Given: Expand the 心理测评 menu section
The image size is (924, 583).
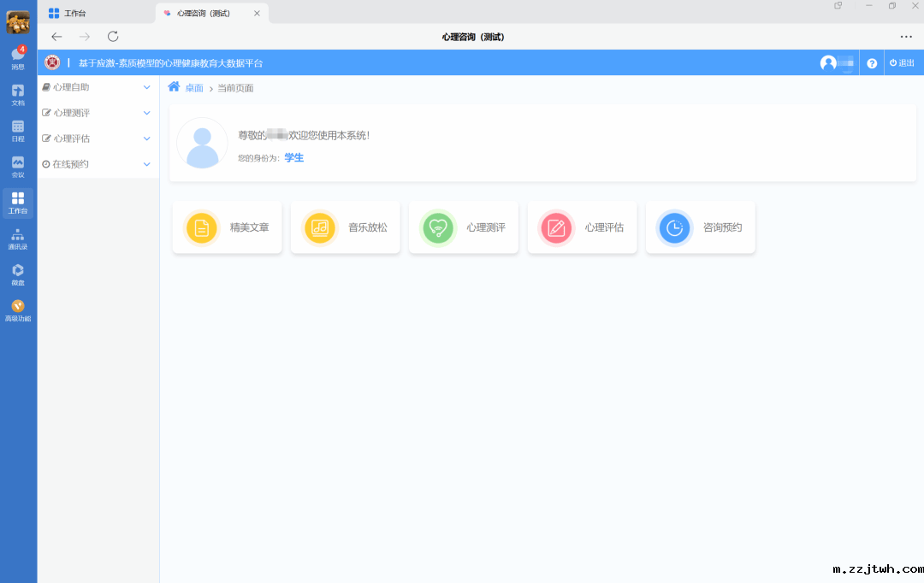Looking at the screenshot, I should tap(98, 113).
